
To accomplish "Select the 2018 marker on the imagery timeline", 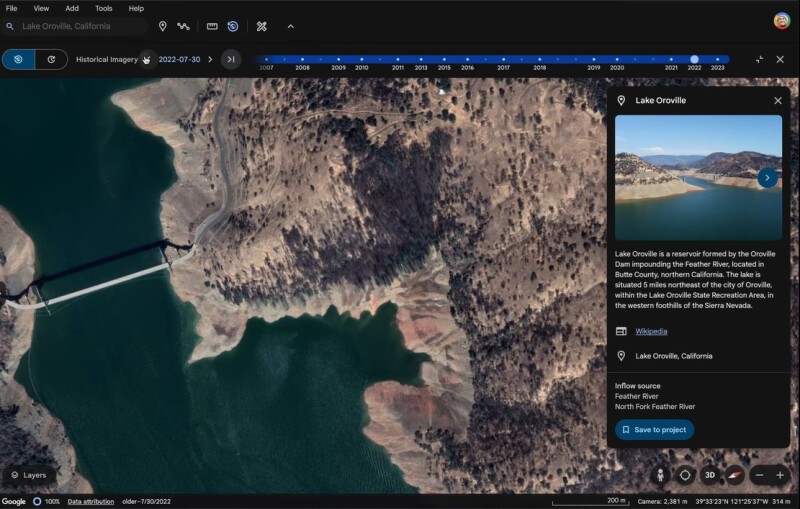I will (x=540, y=60).
